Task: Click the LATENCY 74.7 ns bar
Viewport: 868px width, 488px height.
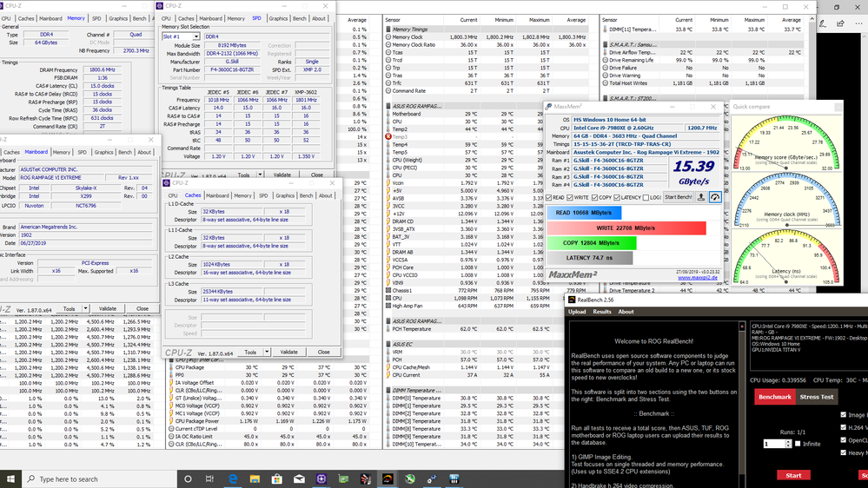Action: pyautogui.click(x=590, y=258)
